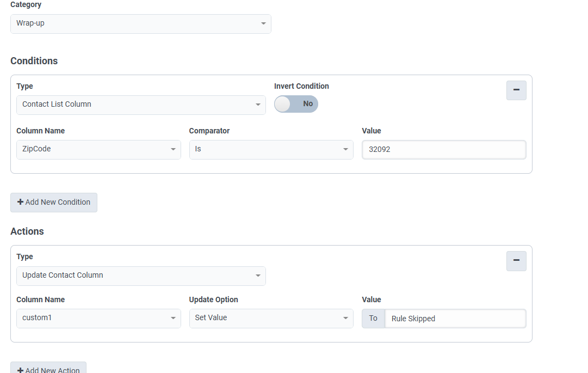Click the plus icon on Add New Action

20,370
